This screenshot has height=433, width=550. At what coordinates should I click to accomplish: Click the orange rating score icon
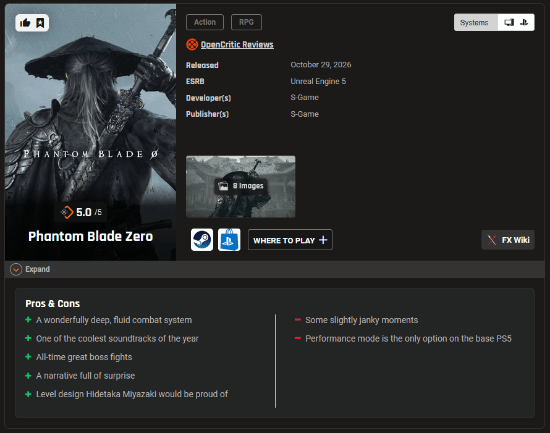pos(67,212)
